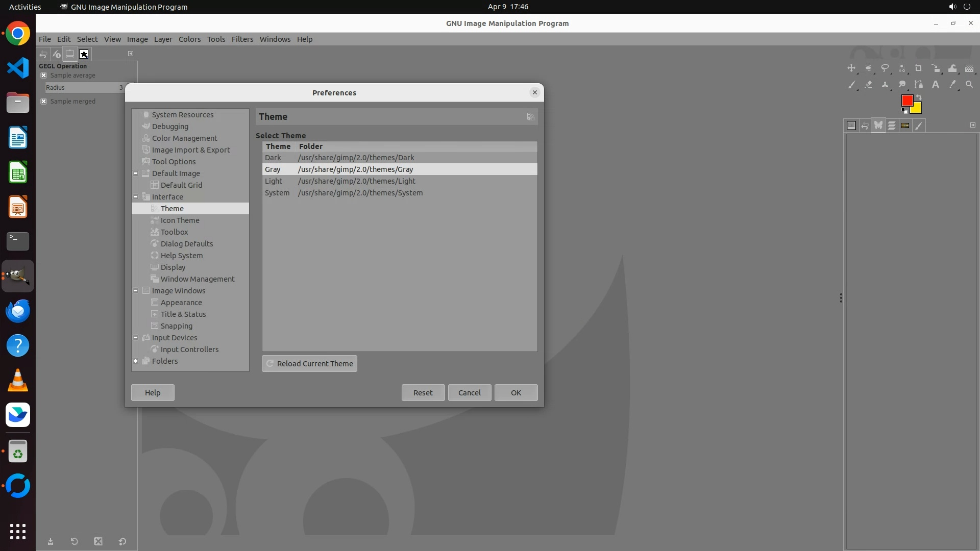This screenshot has width=980, height=551.
Task: Click the Reload Current Theme button
Action: click(309, 364)
